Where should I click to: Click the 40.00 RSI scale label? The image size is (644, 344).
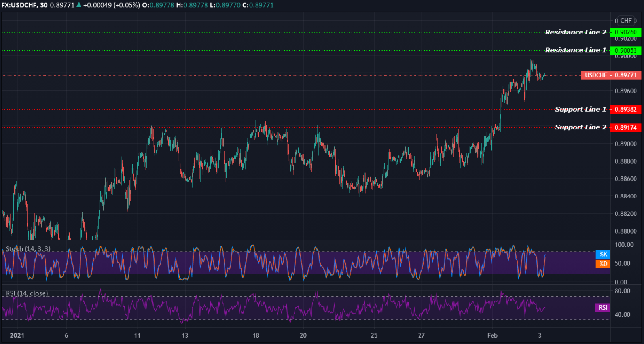click(x=622, y=315)
